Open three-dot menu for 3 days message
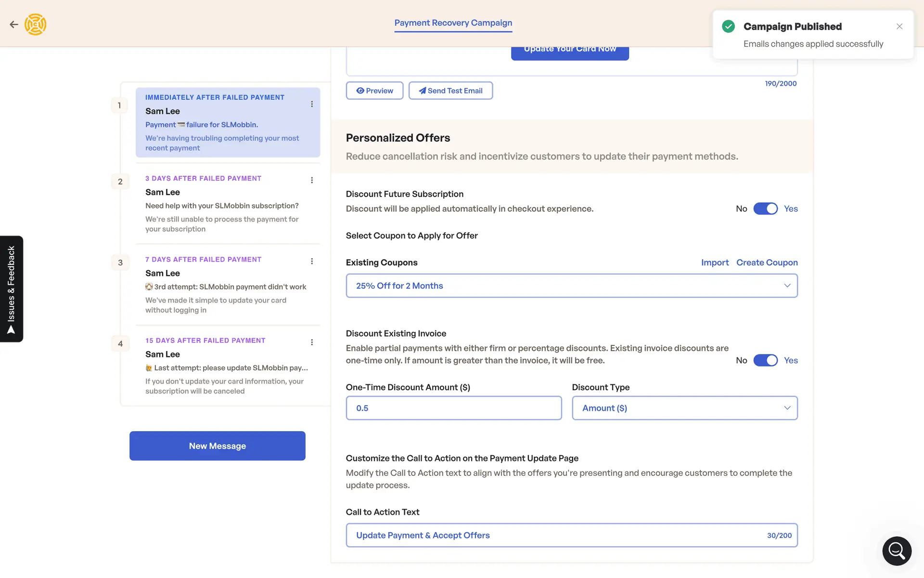Viewport: 924px width, 578px height. (312, 180)
